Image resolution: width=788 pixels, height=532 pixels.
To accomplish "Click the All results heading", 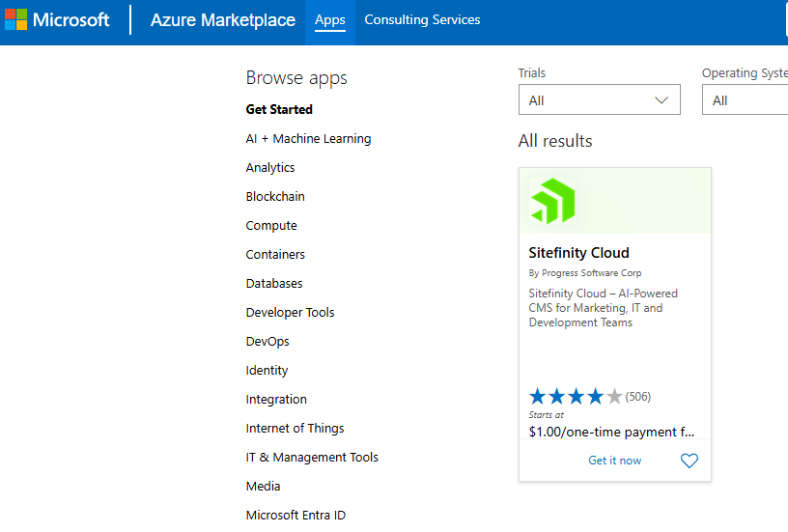I will (x=555, y=141).
